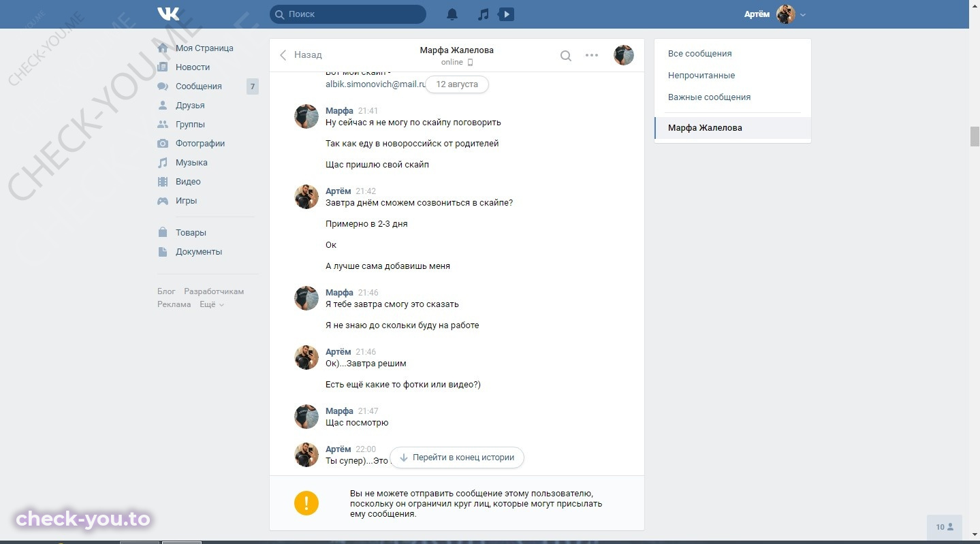Screen dimensions: 980x544
Task: Click the page vertical scrollbar thumb
Action: tap(975, 136)
